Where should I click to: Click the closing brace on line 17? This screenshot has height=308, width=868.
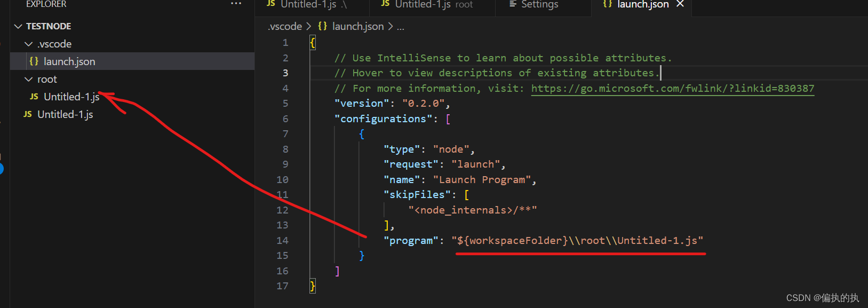(x=313, y=286)
